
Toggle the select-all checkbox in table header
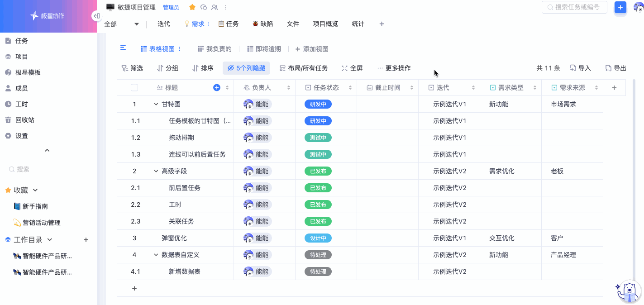click(x=134, y=88)
